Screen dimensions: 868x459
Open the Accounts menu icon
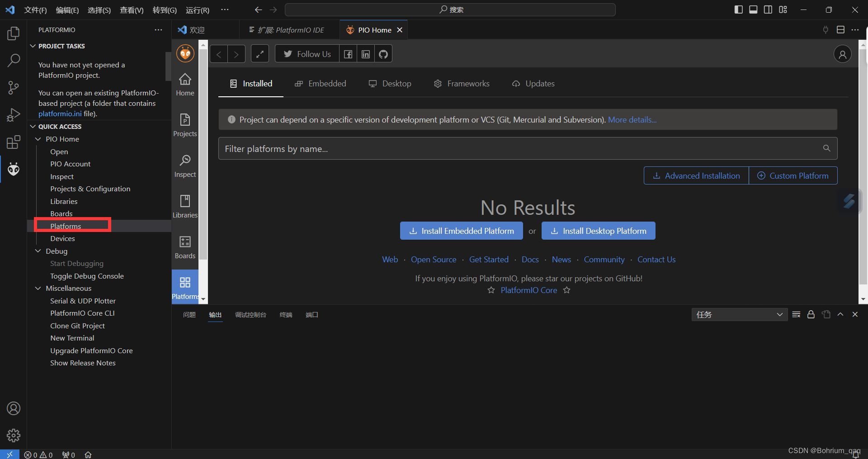pyautogui.click(x=14, y=408)
